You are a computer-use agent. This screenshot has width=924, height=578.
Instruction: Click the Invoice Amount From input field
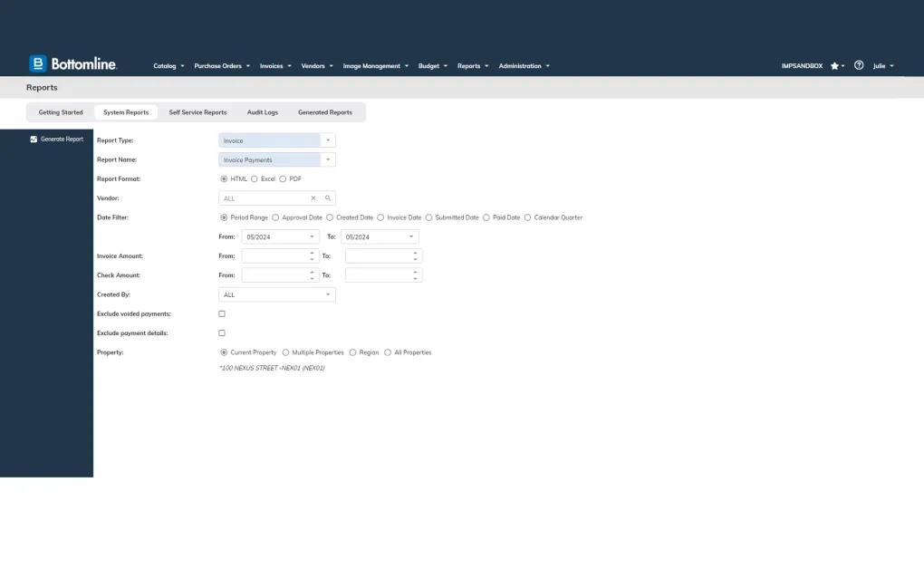pos(274,256)
